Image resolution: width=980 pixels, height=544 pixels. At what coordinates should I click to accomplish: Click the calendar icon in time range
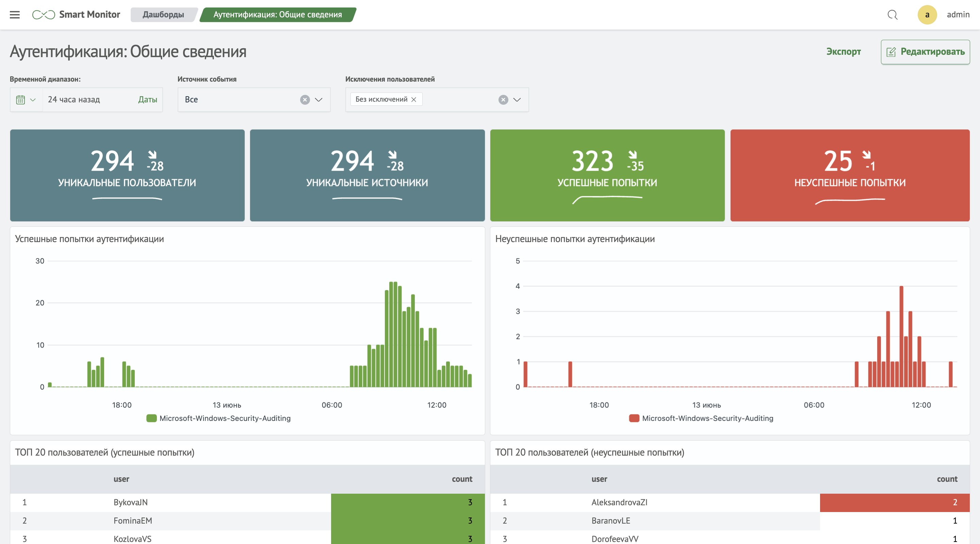point(20,100)
